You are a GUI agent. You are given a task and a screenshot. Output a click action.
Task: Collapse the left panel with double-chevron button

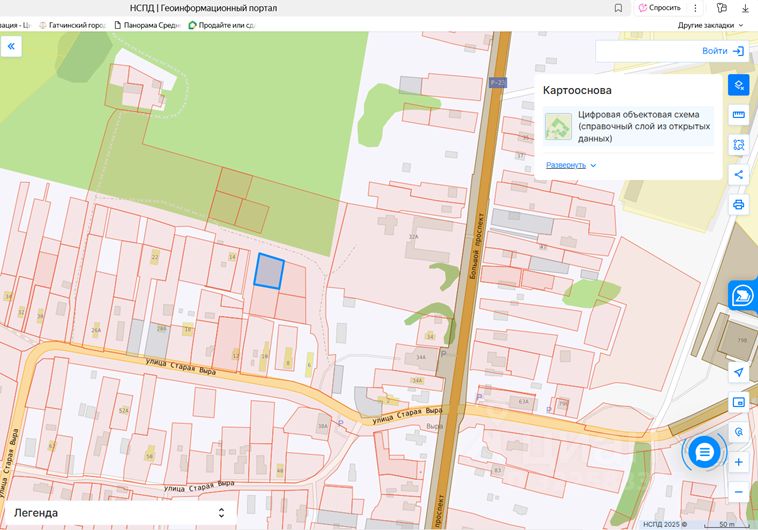[x=11, y=46]
